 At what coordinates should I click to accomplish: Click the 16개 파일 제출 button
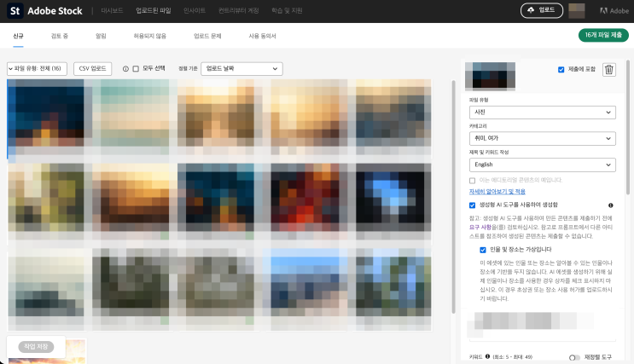click(x=603, y=35)
